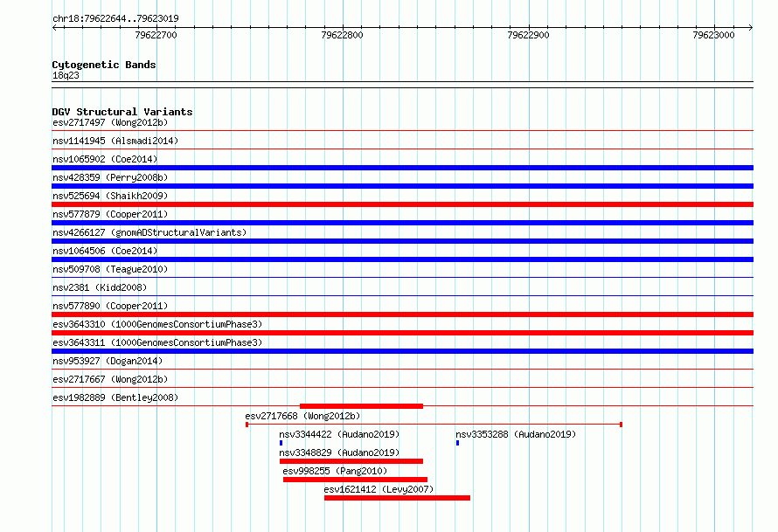Open nsv4266127 (gnomADStructuralVariants) label

(149, 232)
